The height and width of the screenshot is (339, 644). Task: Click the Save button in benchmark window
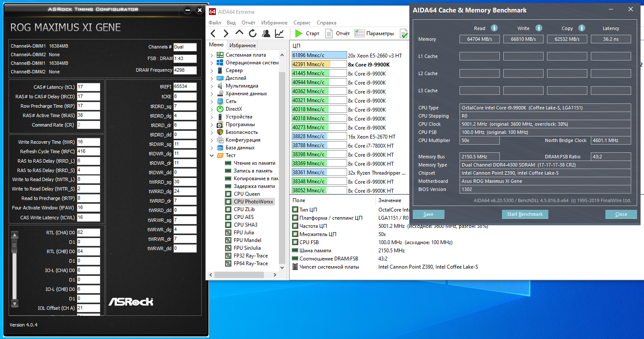[x=428, y=214]
